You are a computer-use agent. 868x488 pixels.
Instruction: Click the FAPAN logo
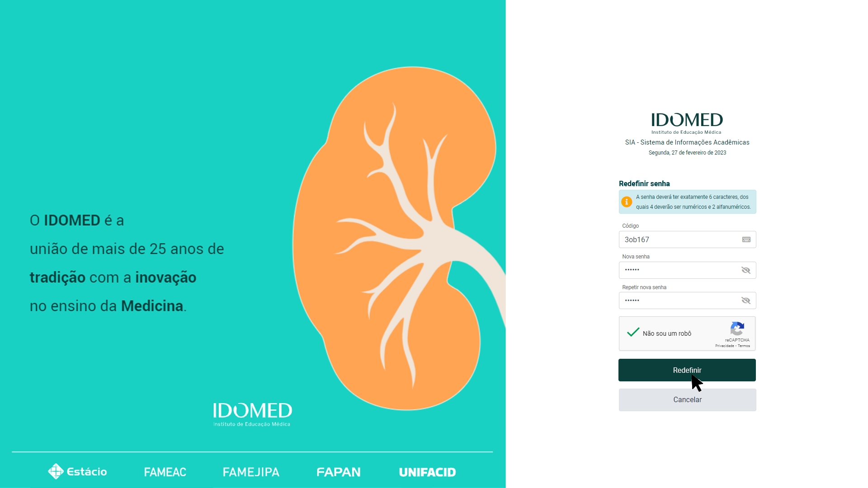click(339, 472)
